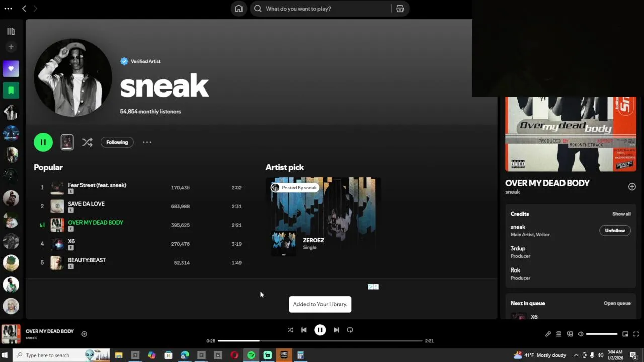Open the Queue icon in the player bar

[x=559, y=334]
